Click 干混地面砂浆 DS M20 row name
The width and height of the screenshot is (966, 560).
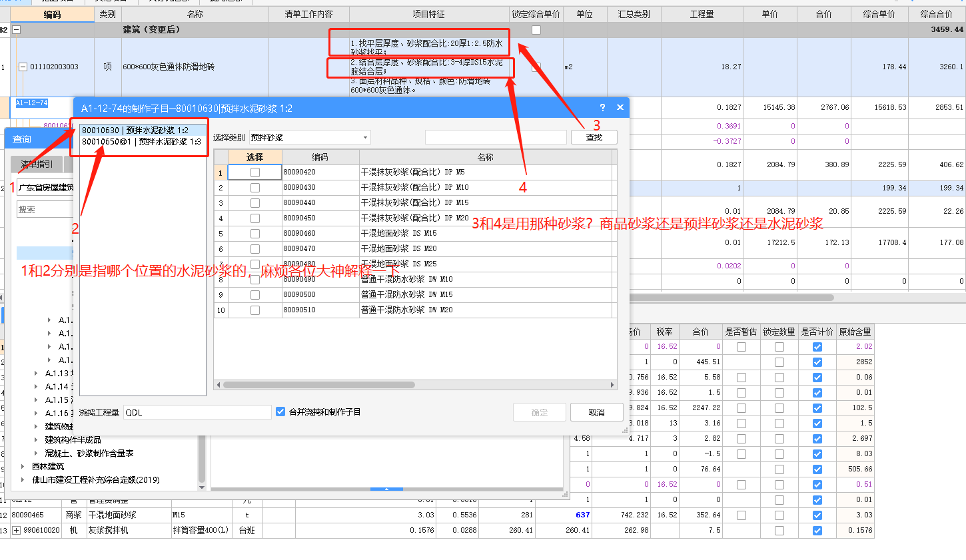(398, 249)
